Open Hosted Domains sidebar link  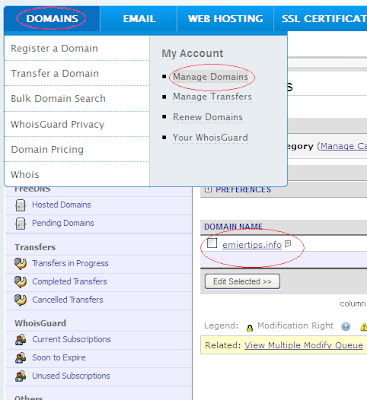click(61, 205)
